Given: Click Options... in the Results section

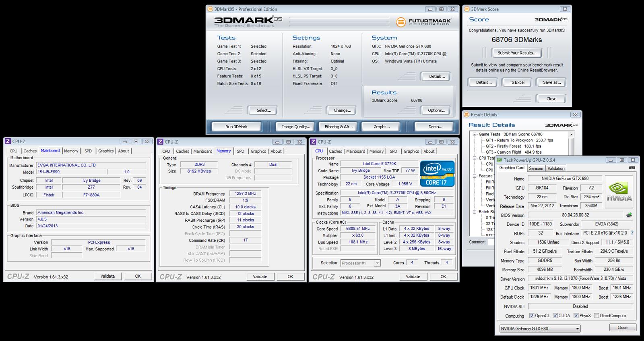Looking at the screenshot, I should click(436, 110).
